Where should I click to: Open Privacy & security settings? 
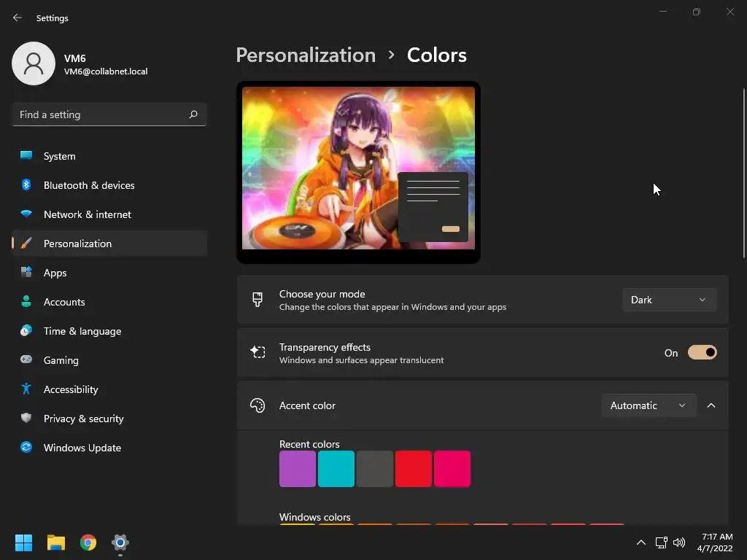pos(109,419)
